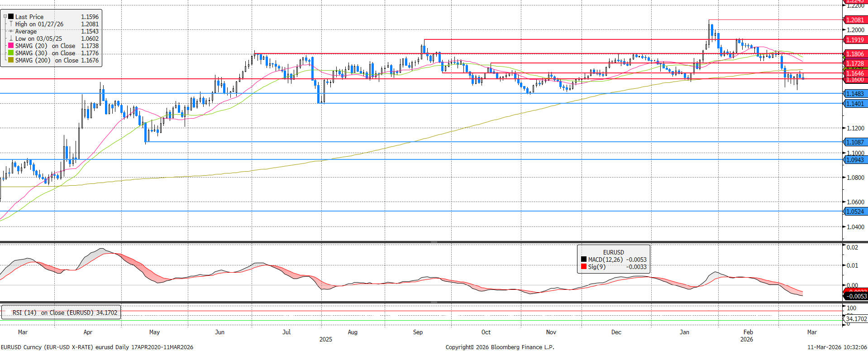Click the 34.1702 RSI value tag
Image resolution: width=868 pixels, height=351 pixels.
tap(856, 319)
